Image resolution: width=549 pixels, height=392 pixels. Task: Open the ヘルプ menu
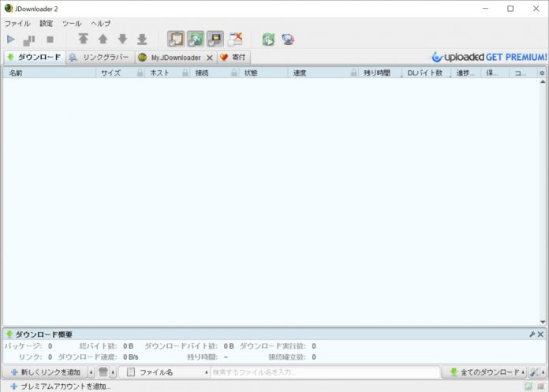(x=100, y=24)
